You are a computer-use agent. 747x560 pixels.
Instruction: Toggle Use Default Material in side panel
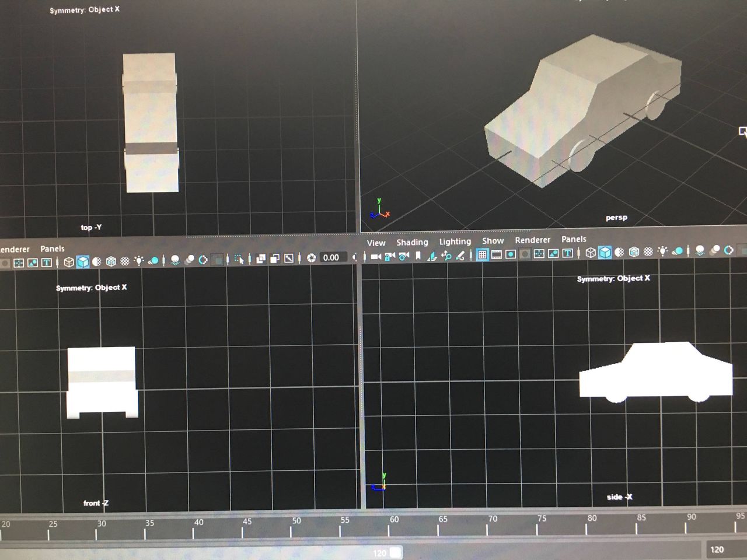[x=619, y=252]
